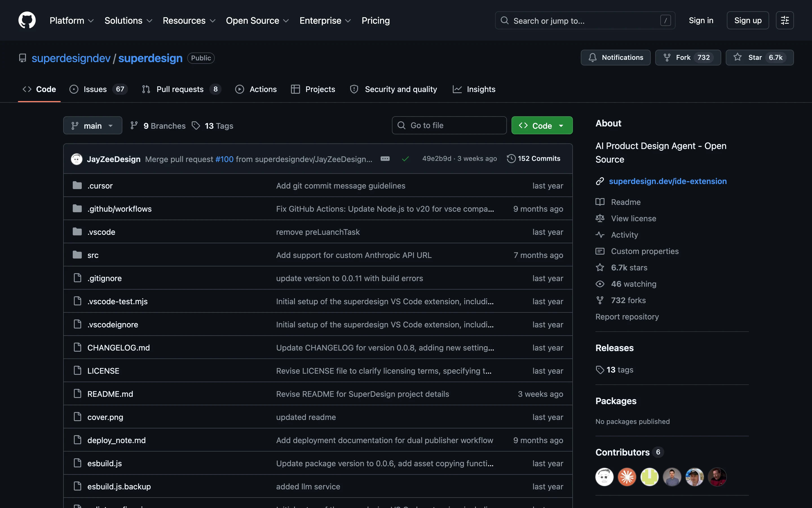Viewport: 812px width, 508px height.
Task: Click 'remove preLuanchTask' commit message
Action: point(318,232)
